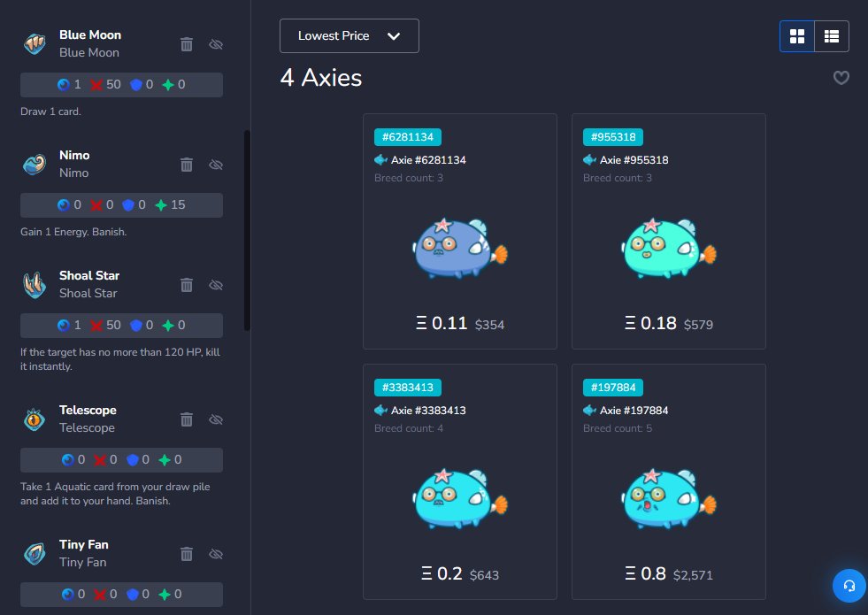
Task: Click the #955318 ID badge
Action: coord(613,137)
